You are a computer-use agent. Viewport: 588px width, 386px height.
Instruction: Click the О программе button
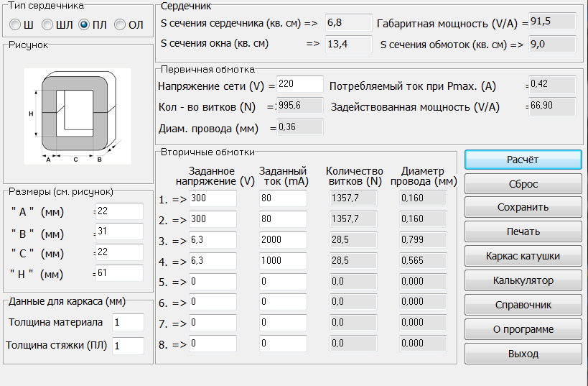523,329
